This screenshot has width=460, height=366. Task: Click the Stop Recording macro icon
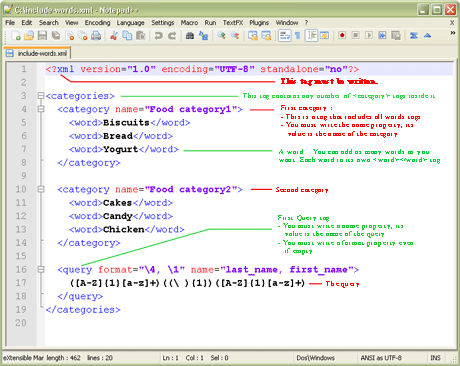tap(355, 35)
